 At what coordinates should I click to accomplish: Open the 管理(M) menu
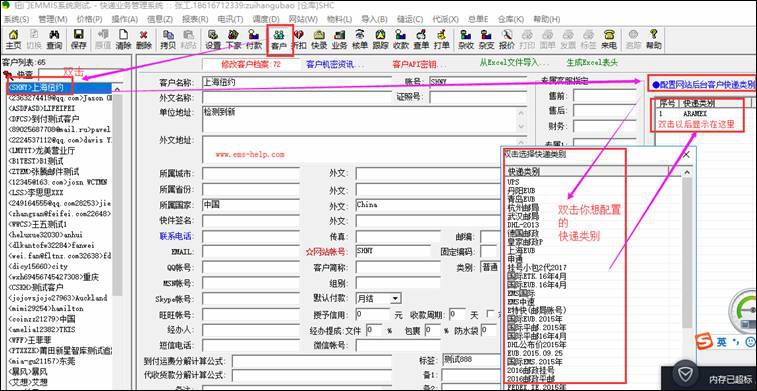[x=52, y=19]
